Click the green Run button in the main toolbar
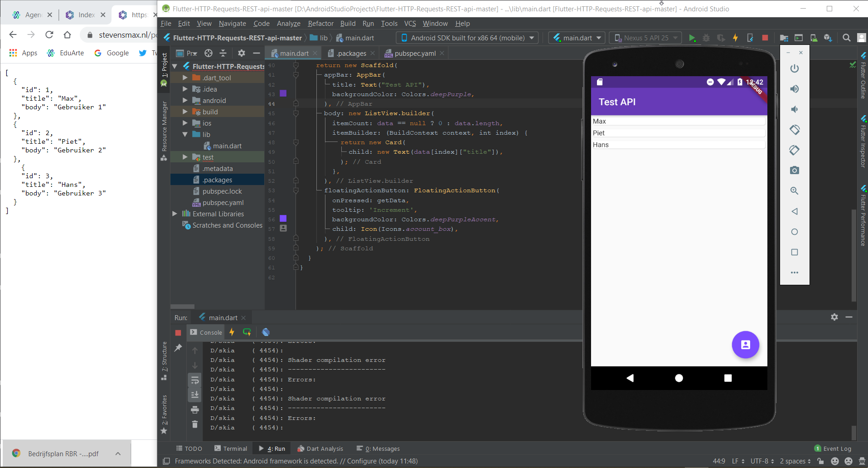 tap(692, 38)
